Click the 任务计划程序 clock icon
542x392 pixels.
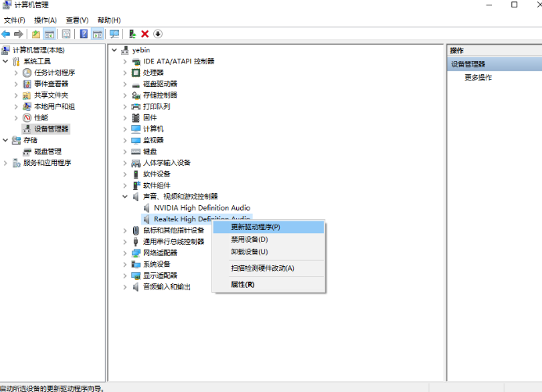(x=27, y=73)
